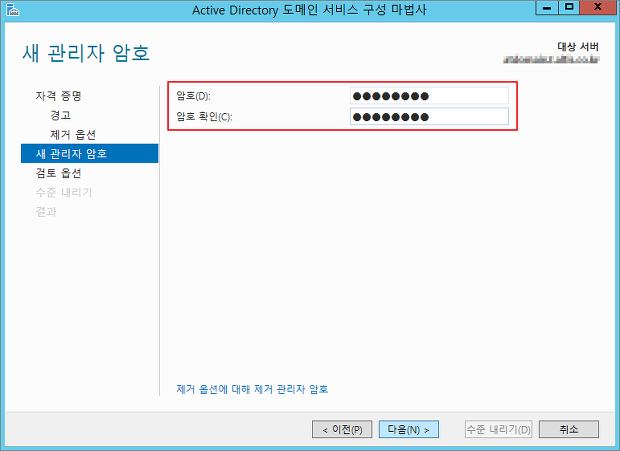Click the disabled 수준 내리기 sidebar step
Screen dimensions: 620x451
click(x=64, y=192)
